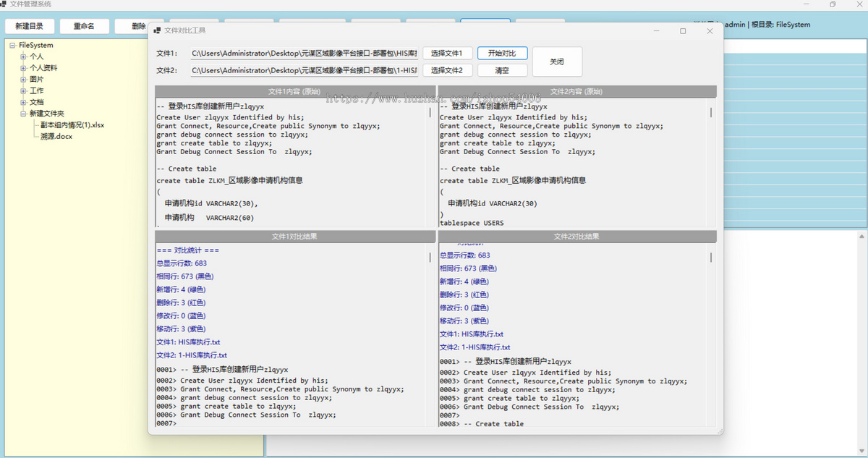Clear the comparison with 清空
The height and width of the screenshot is (458, 868).
pos(502,71)
